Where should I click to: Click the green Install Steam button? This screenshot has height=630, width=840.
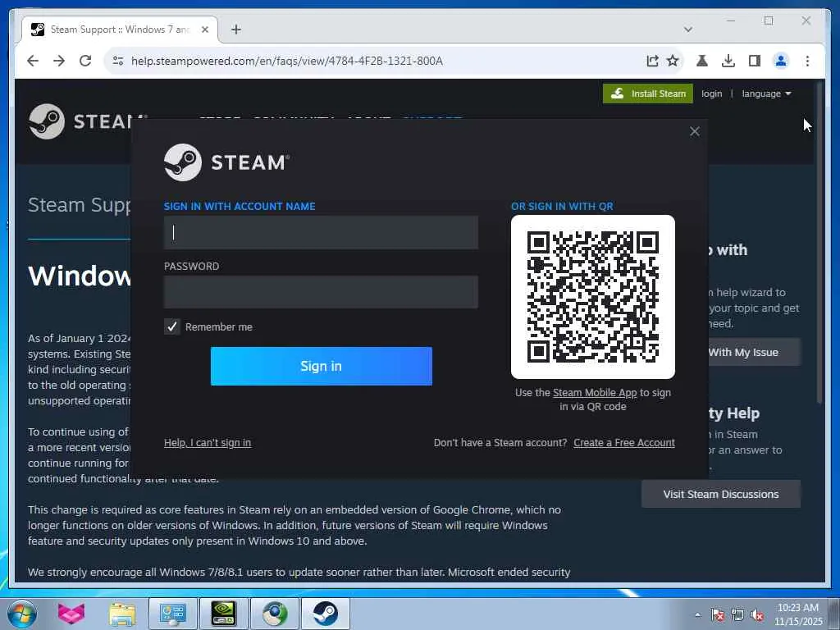click(648, 94)
